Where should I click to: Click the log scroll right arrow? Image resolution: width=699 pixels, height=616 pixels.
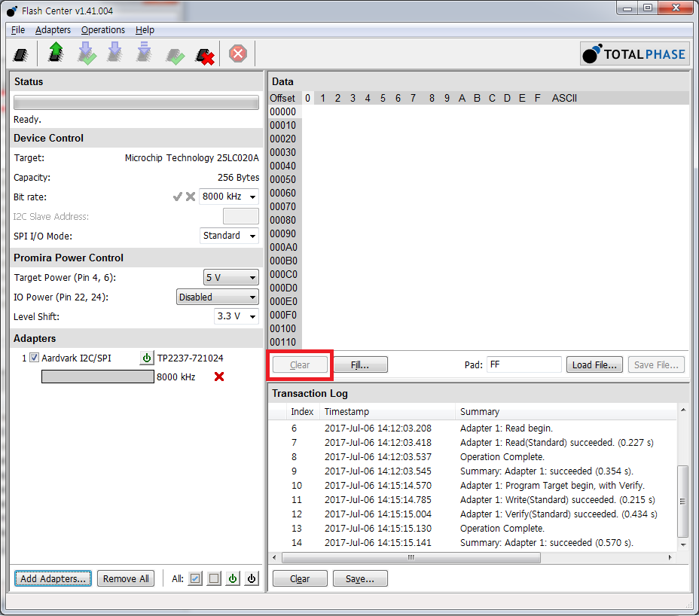point(670,557)
